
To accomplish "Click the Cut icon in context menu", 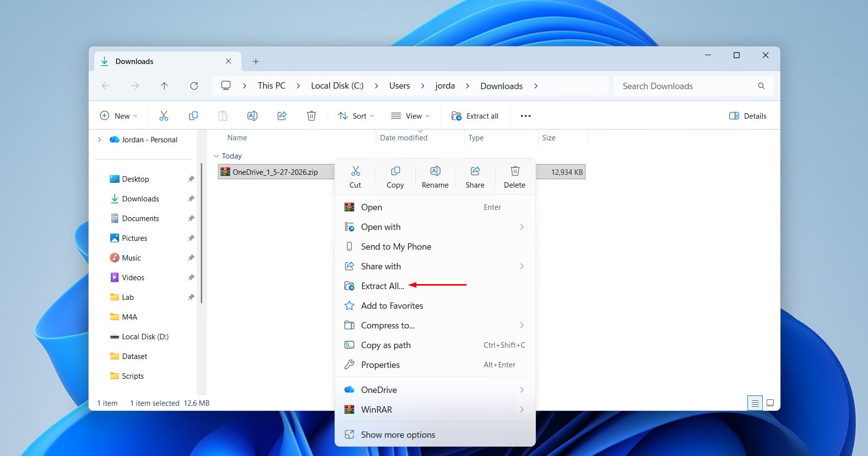I will [355, 171].
